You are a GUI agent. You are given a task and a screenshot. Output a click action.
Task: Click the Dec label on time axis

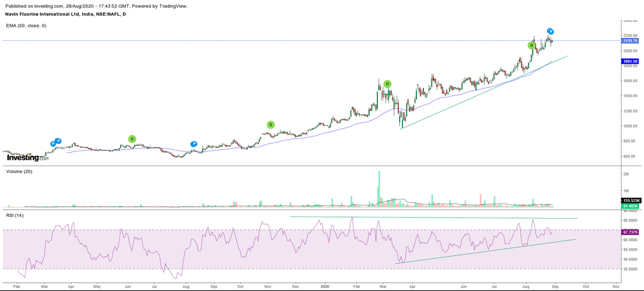296,287
